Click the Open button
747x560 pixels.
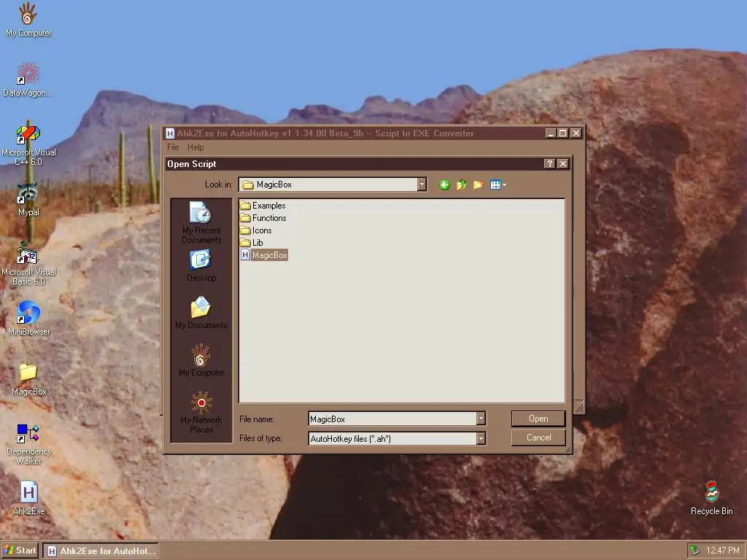(538, 419)
